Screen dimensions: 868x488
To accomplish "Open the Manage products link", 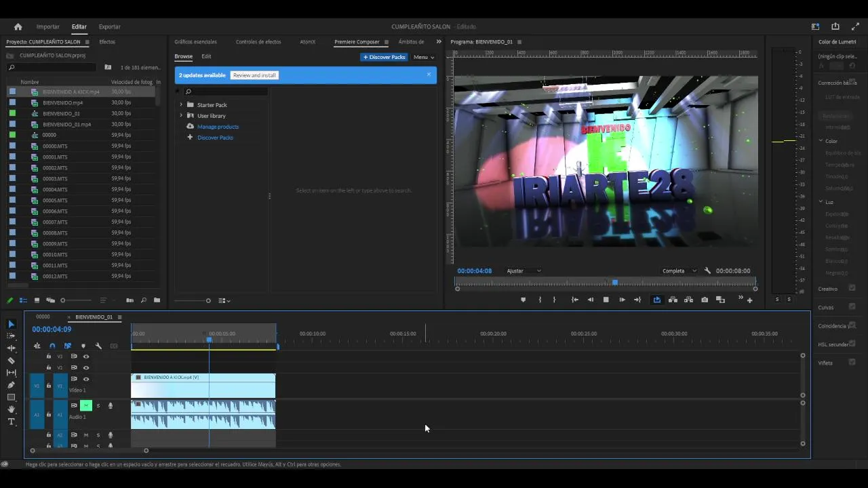I will (218, 127).
